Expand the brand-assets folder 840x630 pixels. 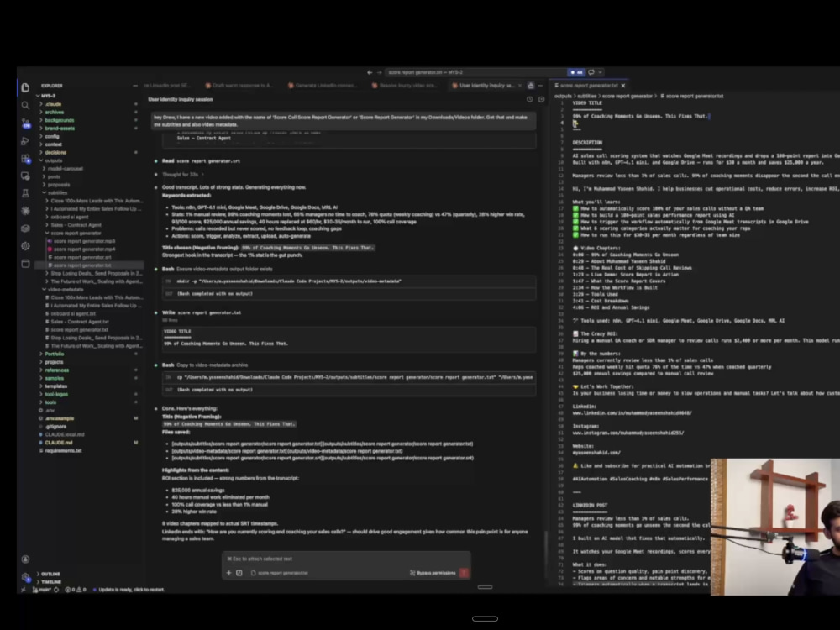tap(59, 128)
